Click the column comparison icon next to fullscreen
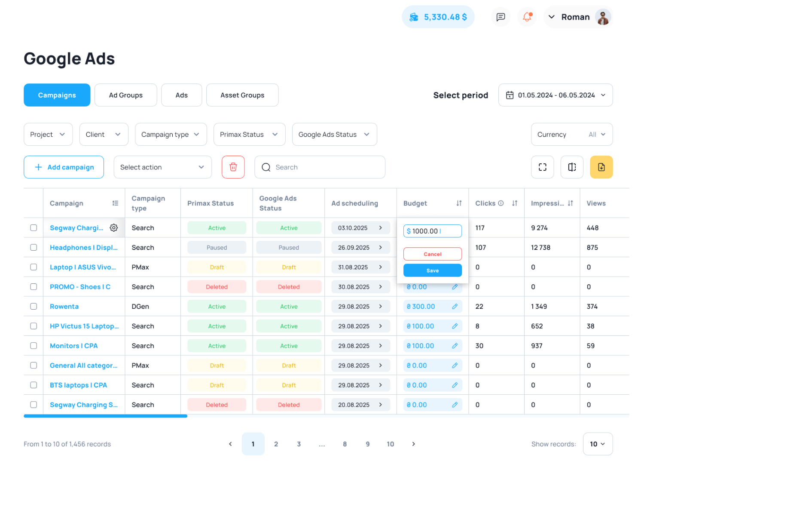Viewport: 812px width, 516px height. [x=571, y=167]
